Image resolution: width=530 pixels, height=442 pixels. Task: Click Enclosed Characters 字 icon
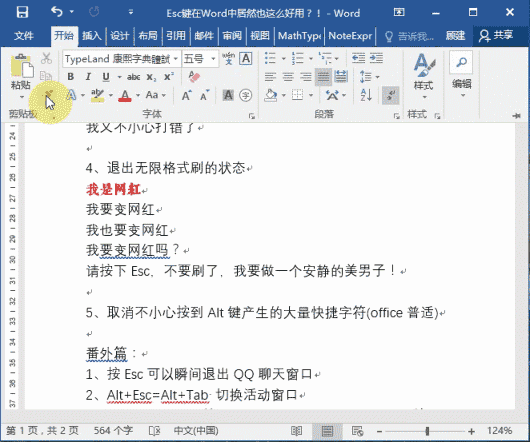[x=245, y=95]
